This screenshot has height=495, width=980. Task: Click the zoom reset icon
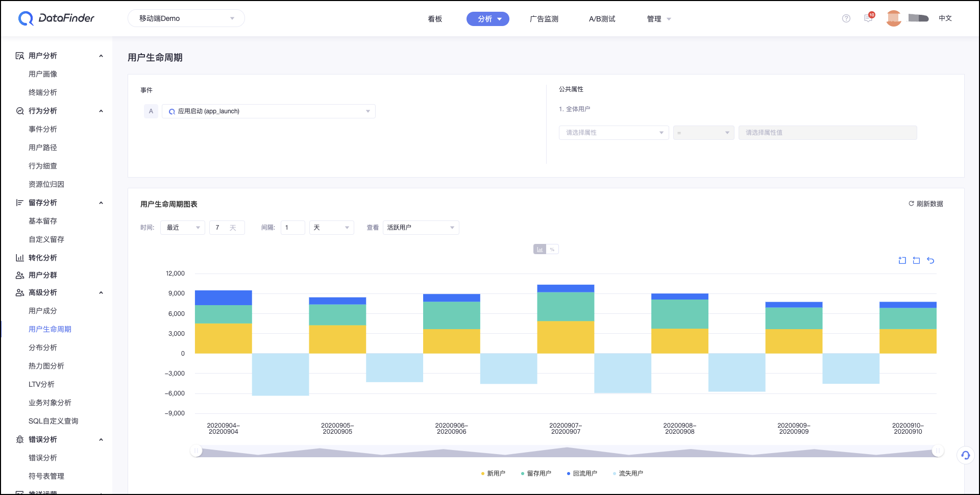point(917,260)
